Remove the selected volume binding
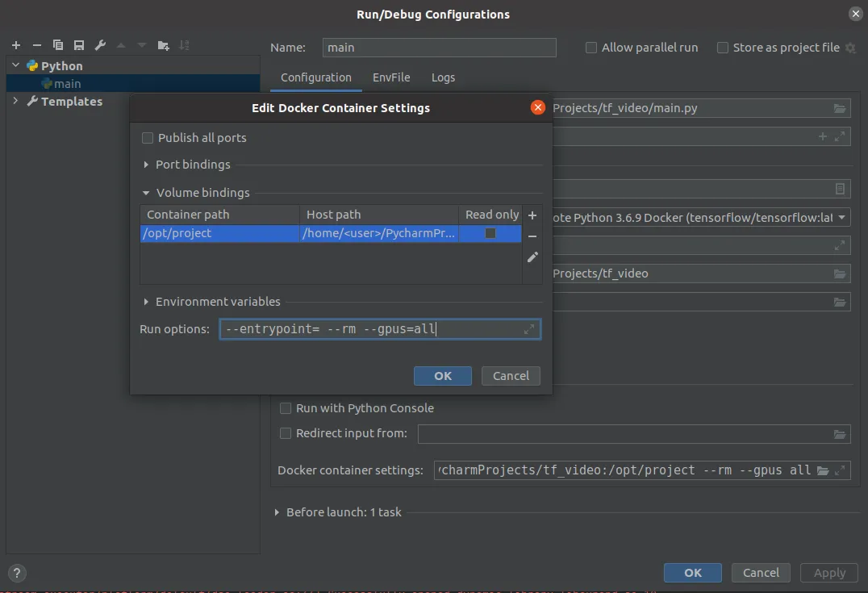Screen dimensions: 868x593 click(532, 236)
